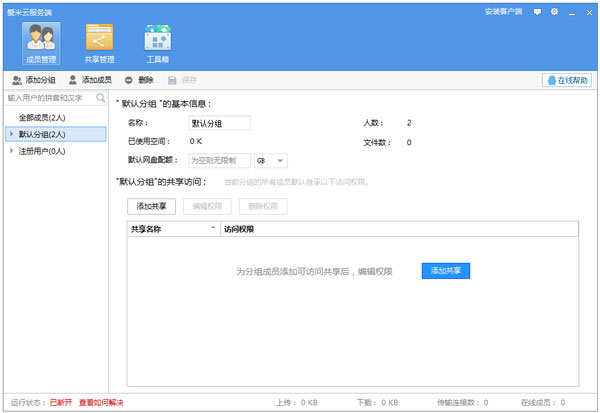Click the 访问权限 column header
The width and height of the screenshot is (600, 413).
(399, 229)
